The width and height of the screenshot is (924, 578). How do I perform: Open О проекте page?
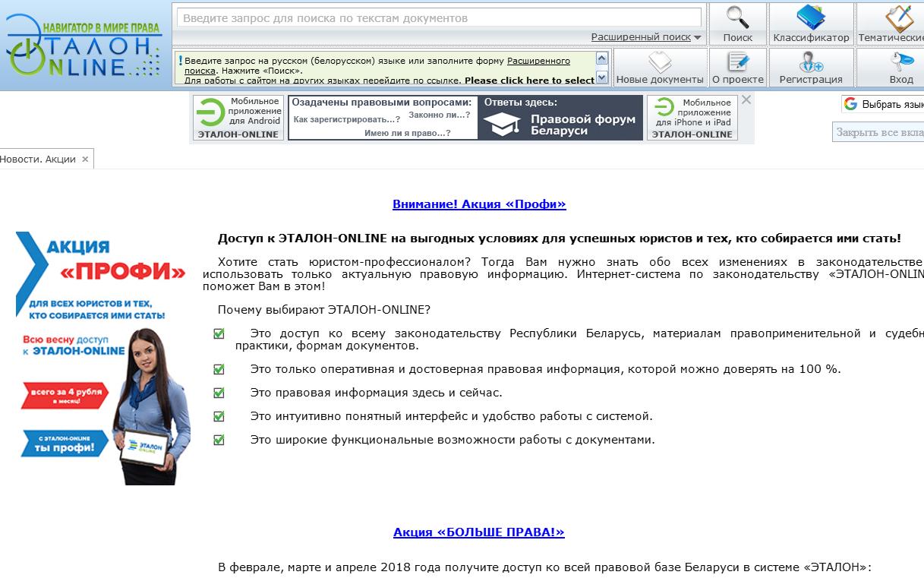pyautogui.click(x=737, y=68)
